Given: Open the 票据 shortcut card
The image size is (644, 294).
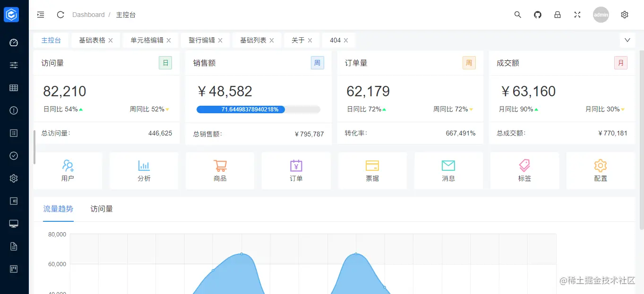Looking at the screenshot, I should click(x=372, y=170).
